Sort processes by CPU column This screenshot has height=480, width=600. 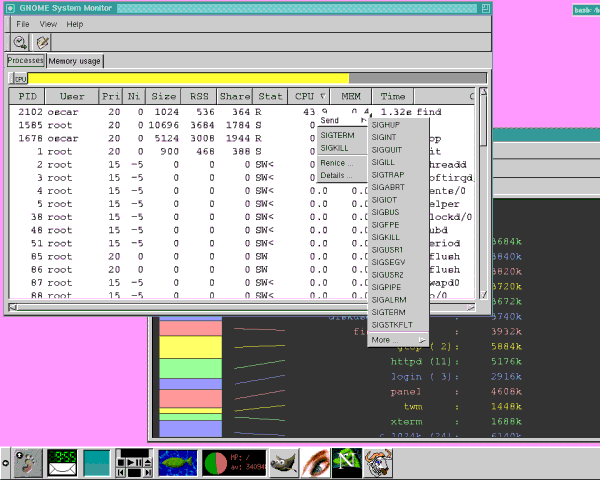(304, 96)
